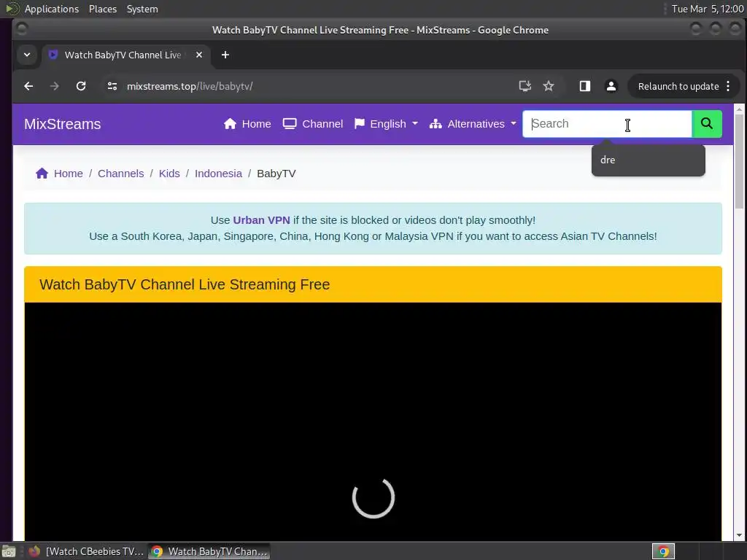747x560 pixels.
Task: Click the Home icon in navbar
Action: [230, 124]
